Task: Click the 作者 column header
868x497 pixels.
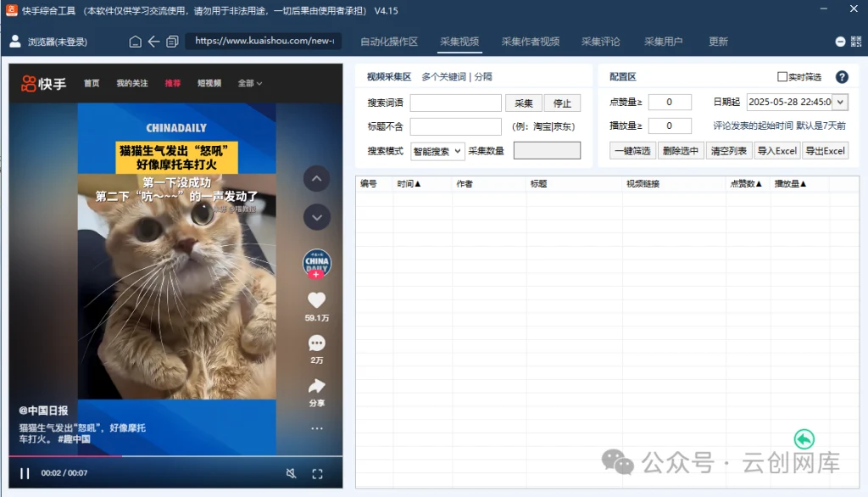Action: pyautogui.click(x=465, y=184)
